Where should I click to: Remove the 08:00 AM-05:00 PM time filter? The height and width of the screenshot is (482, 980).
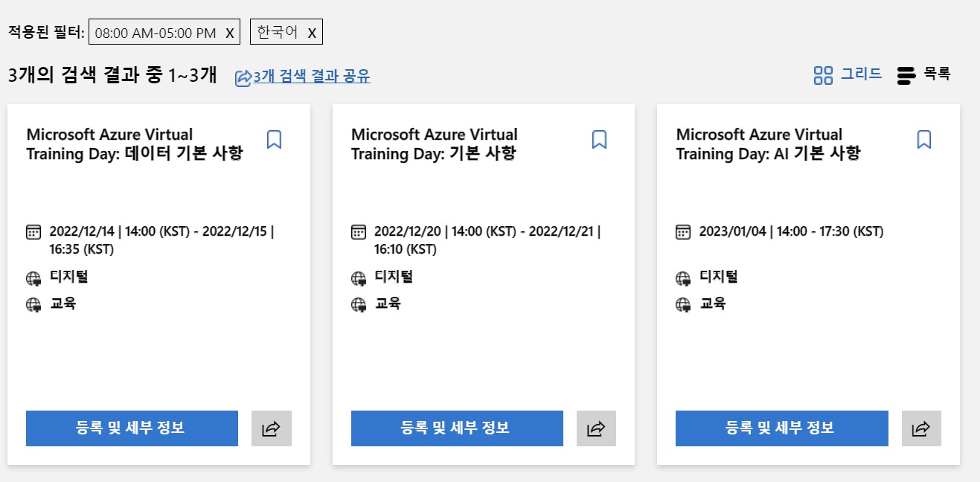230,33
